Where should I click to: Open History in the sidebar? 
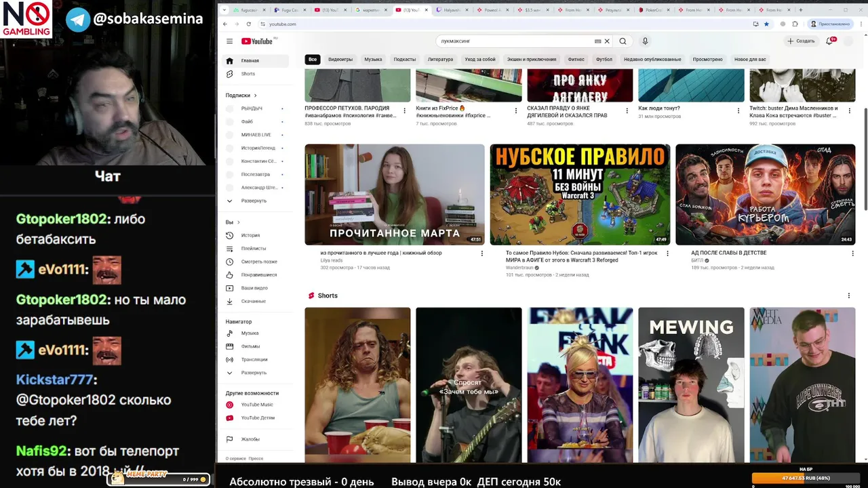(256, 235)
